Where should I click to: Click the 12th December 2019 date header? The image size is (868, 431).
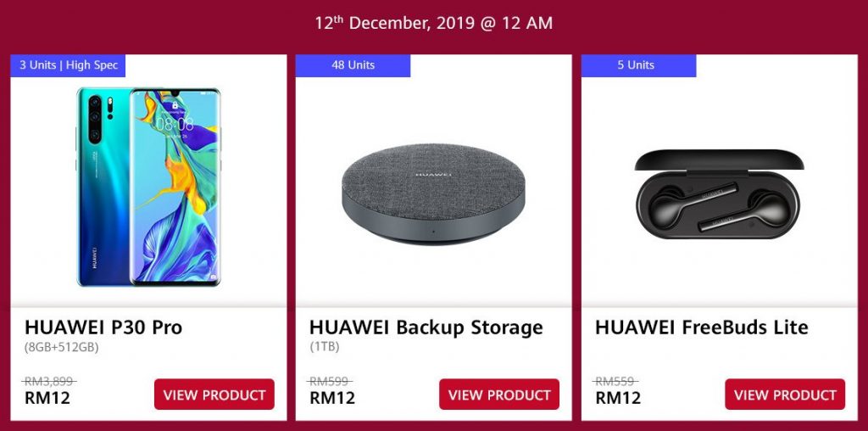(434, 23)
